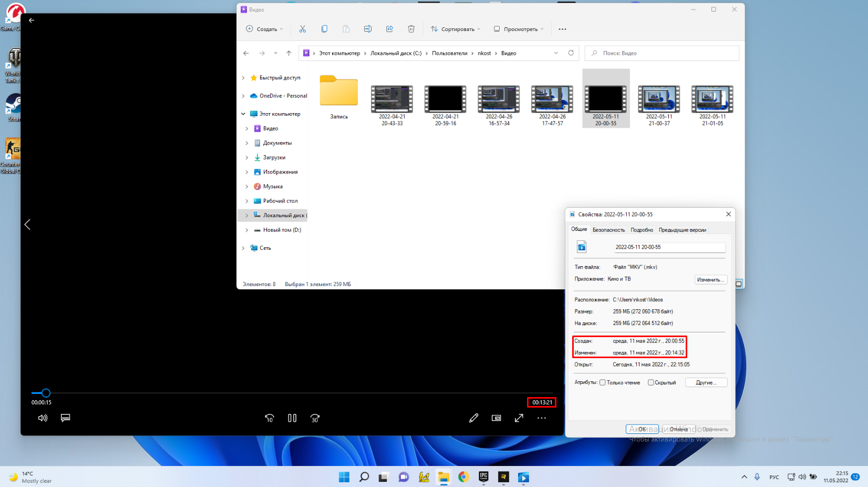Open the View dropdown menu

tap(519, 29)
